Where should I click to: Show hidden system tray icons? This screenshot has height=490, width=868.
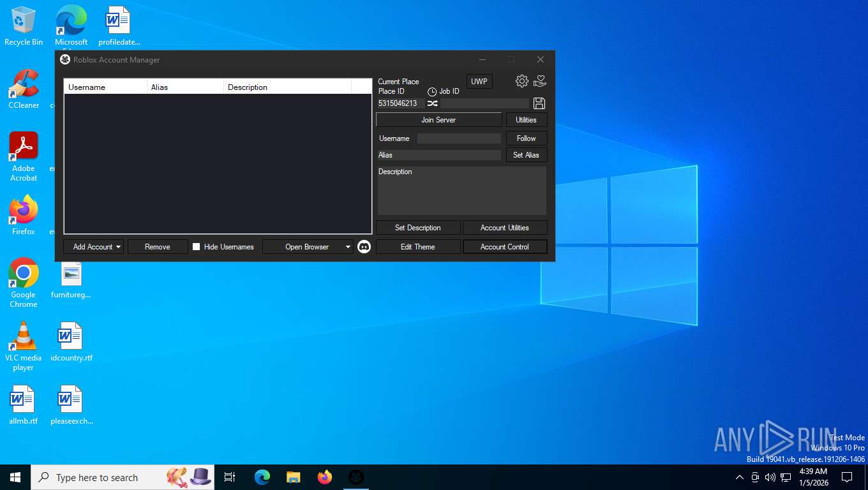click(x=740, y=477)
